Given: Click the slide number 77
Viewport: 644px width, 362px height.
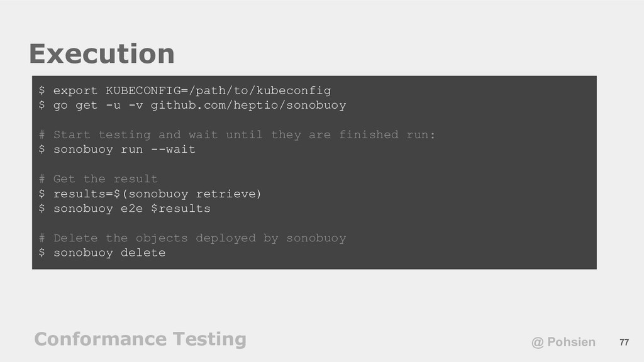Looking at the screenshot, I should click(624, 343).
